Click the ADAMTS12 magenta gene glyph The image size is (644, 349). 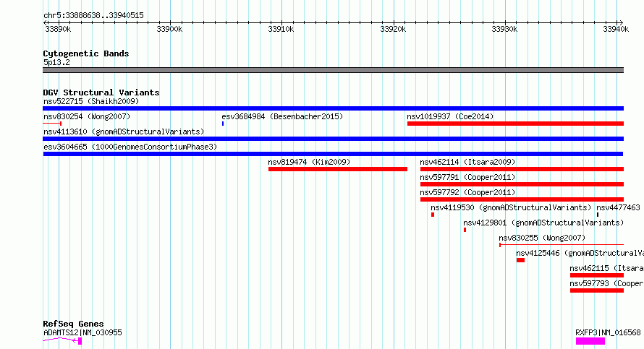62,340
